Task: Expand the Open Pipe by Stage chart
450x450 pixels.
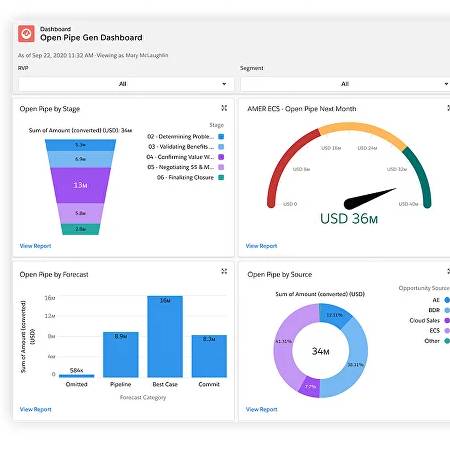Action: click(x=224, y=108)
